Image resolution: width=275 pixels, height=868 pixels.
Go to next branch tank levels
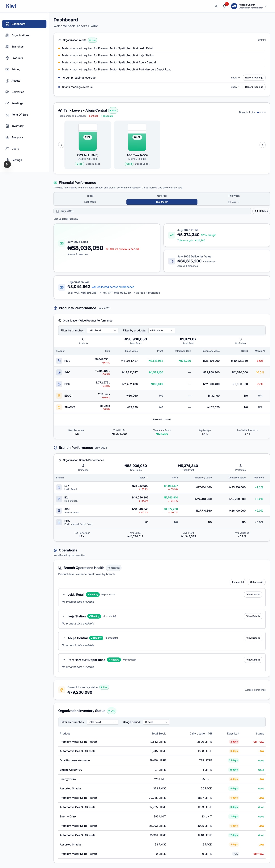pos(263,145)
